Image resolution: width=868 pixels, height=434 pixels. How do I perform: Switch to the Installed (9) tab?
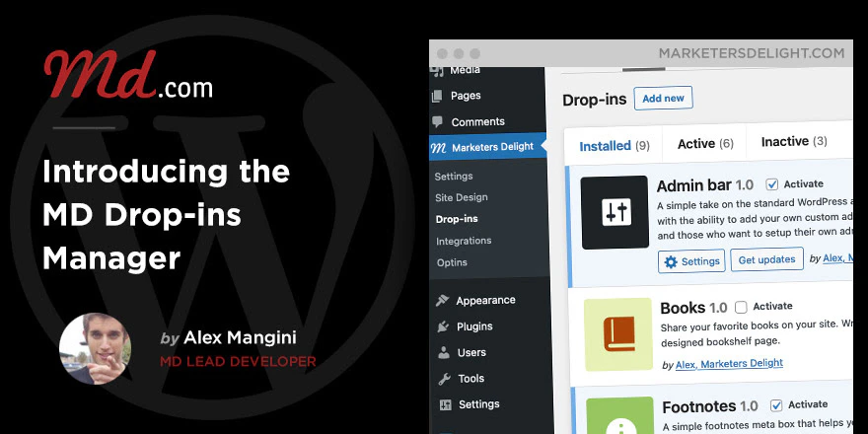[x=614, y=146]
